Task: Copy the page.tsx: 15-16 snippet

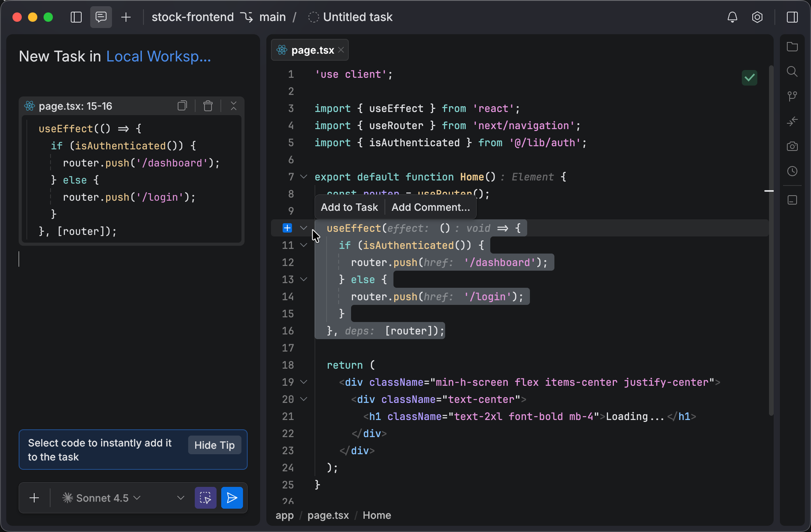Action: click(182, 106)
